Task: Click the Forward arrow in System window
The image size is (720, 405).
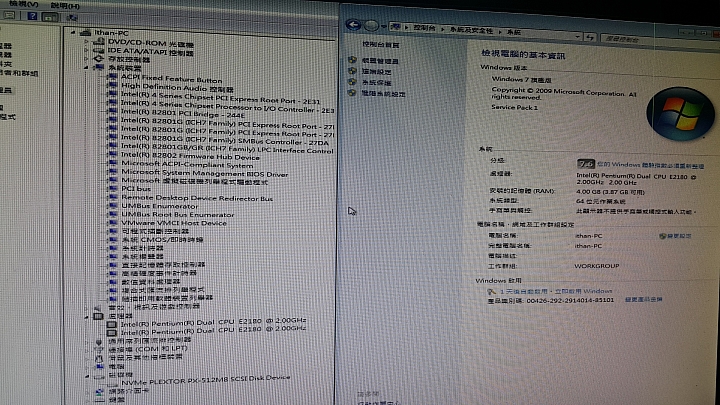Action: click(x=371, y=26)
